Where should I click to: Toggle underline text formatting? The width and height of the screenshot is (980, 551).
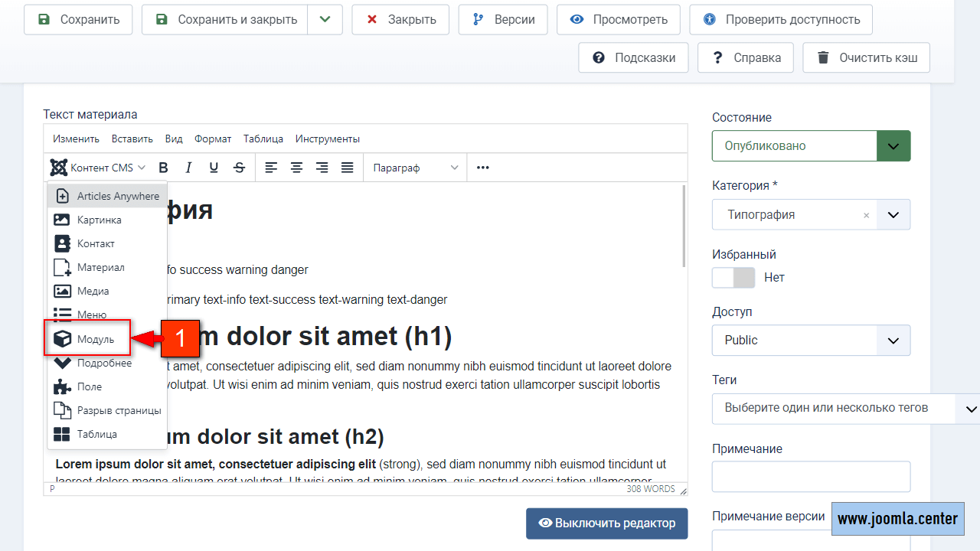(x=214, y=168)
